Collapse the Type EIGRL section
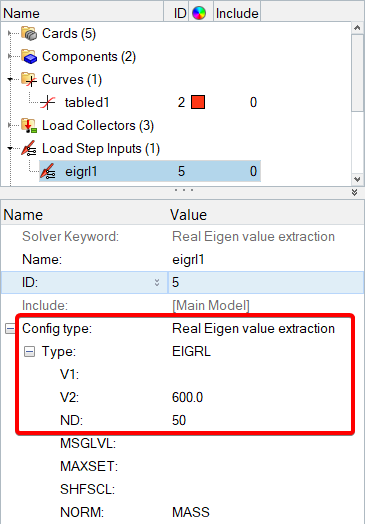Viewport: 365px width, 524px height. click(29, 352)
